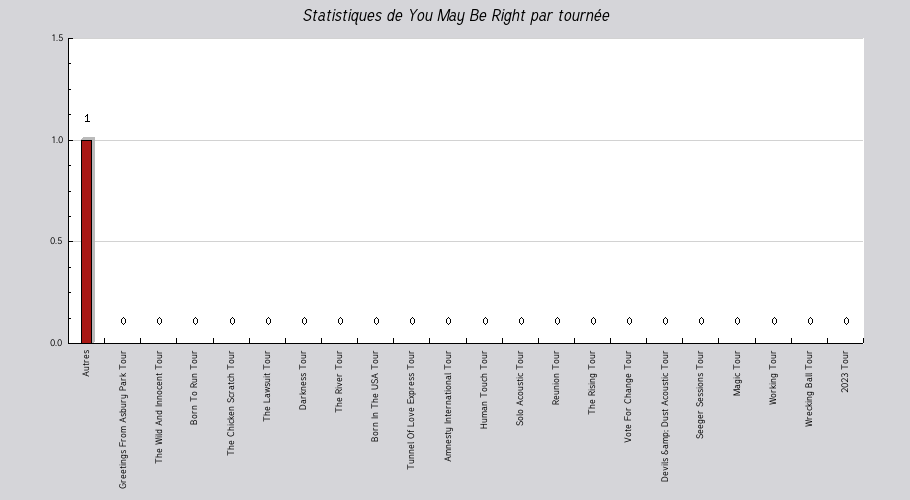The image size is (910, 500).
Task: Click the red Autres bar
Action: point(86,241)
